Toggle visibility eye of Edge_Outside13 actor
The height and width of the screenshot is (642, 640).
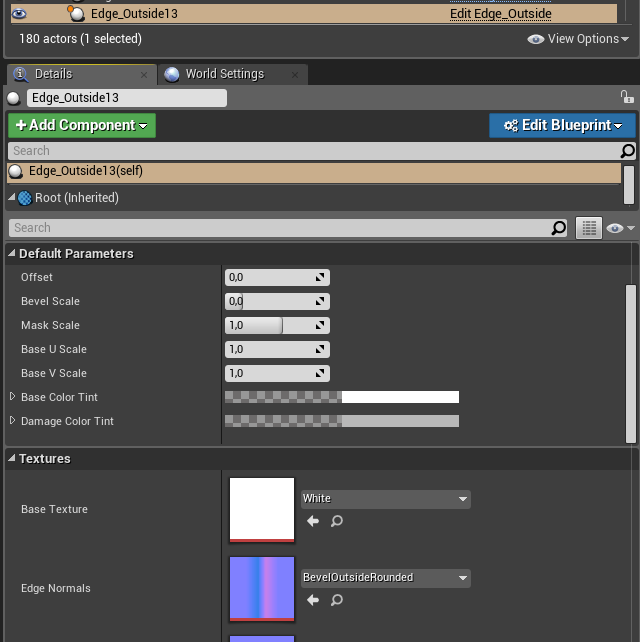[18, 14]
